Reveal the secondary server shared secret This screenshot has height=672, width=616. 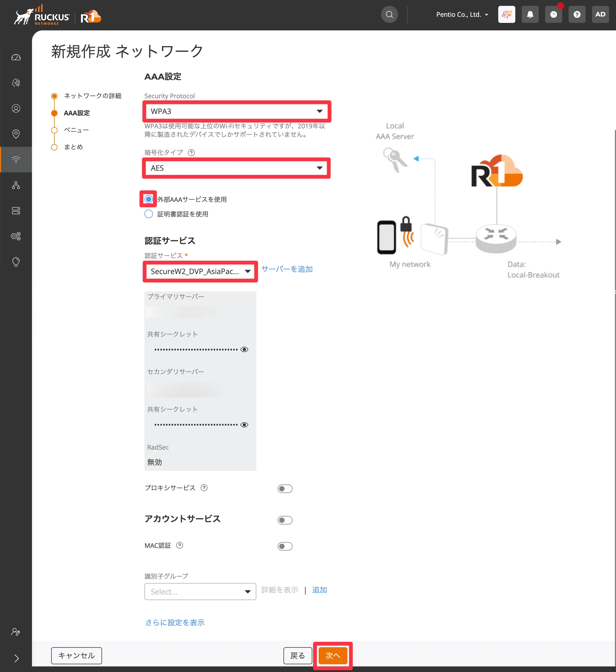point(244,425)
